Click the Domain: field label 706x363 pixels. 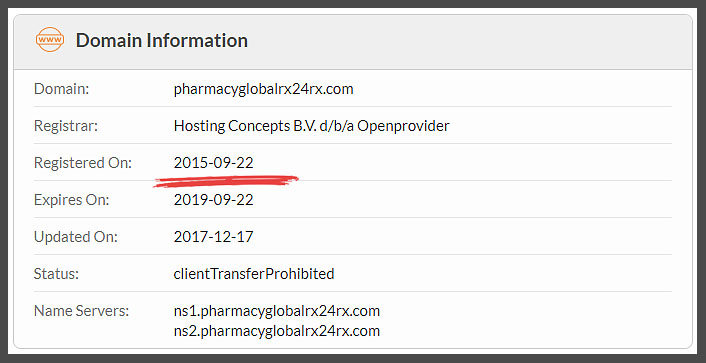click(x=62, y=89)
